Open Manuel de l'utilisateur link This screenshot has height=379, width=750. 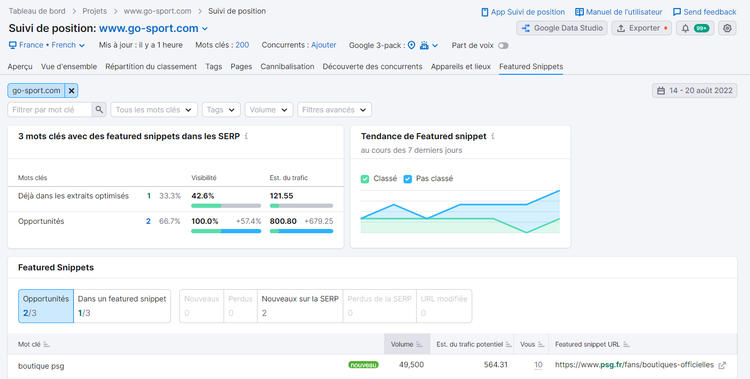click(x=618, y=12)
